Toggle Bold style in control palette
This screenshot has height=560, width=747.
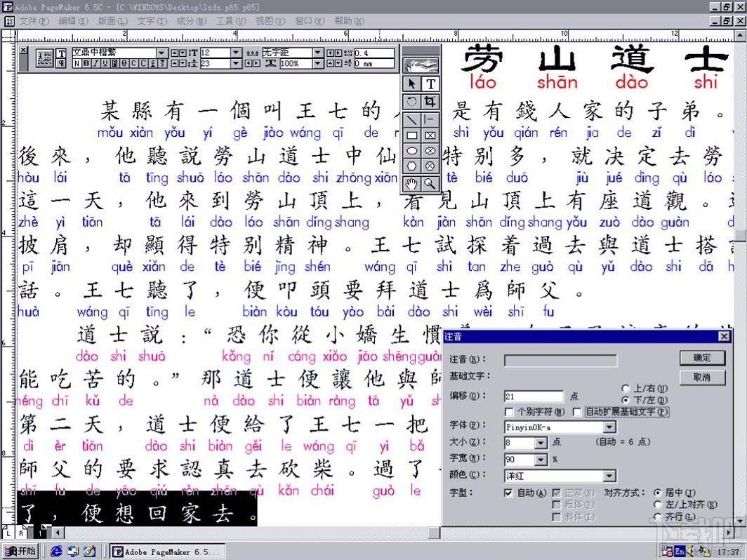point(86,64)
